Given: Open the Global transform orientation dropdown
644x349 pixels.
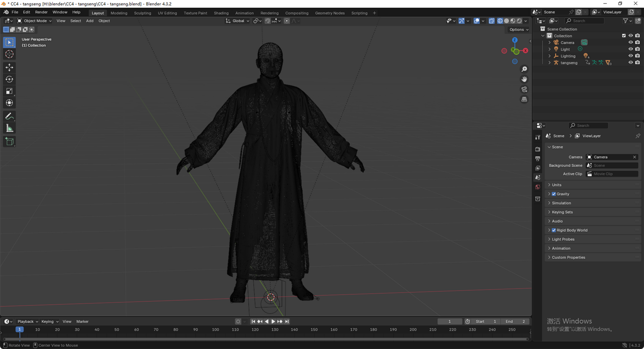Looking at the screenshot, I should click(238, 21).
